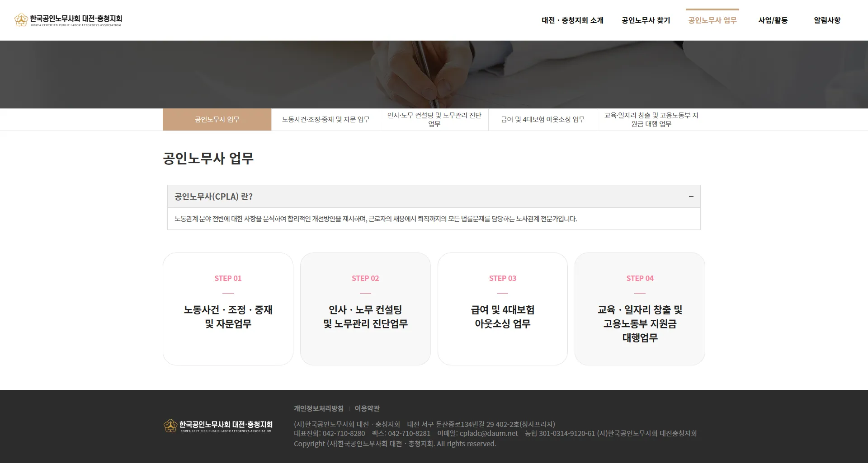This screenshot has width=868, height=463.
Task: Click the phone number 042-710-8280
Action: pos(344,433)
